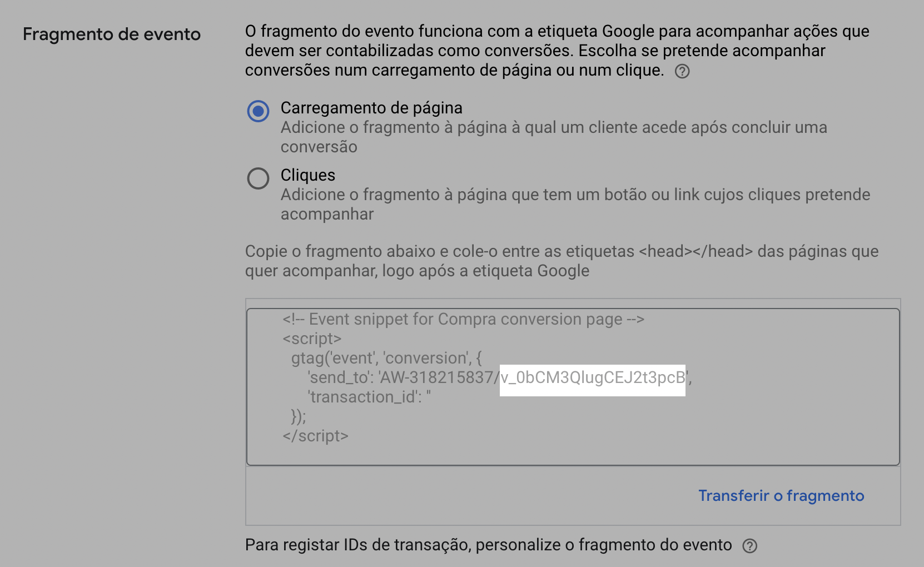
Task: Click the 'Transferir o fragmento' link
Action: point(781,495)
